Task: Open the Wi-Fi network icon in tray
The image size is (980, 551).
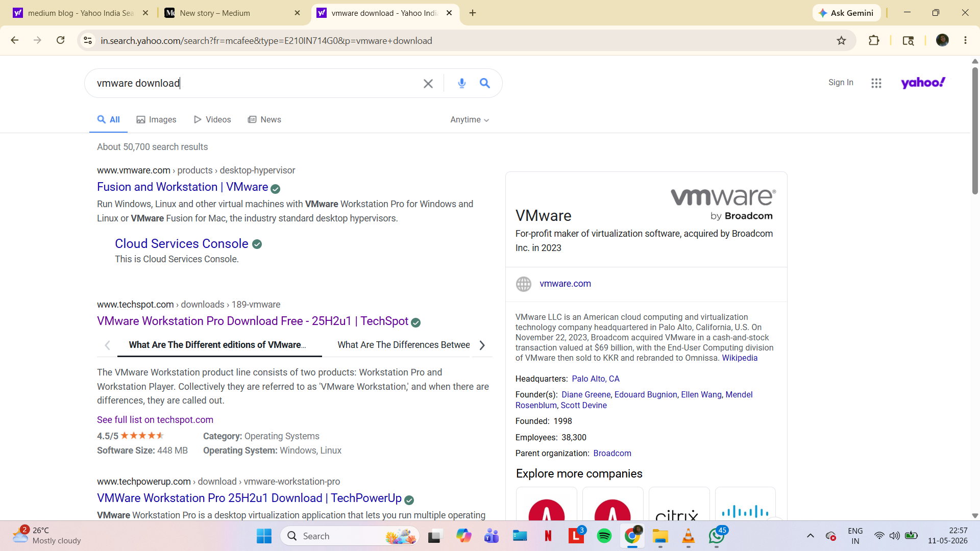Action: point(879,536)
